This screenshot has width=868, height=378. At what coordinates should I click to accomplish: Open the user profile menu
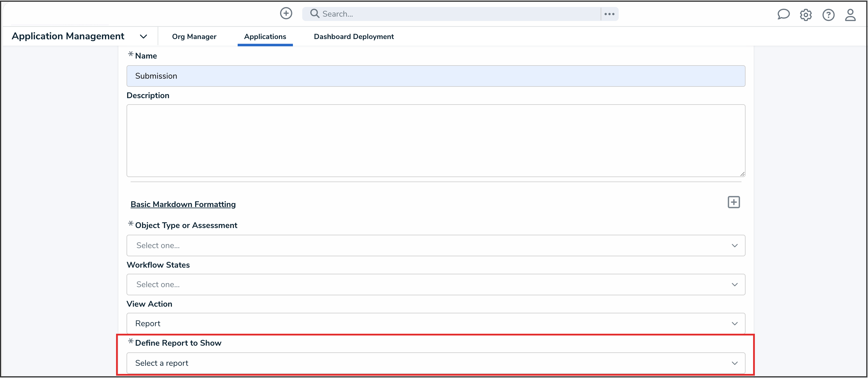tap(851, 15)
